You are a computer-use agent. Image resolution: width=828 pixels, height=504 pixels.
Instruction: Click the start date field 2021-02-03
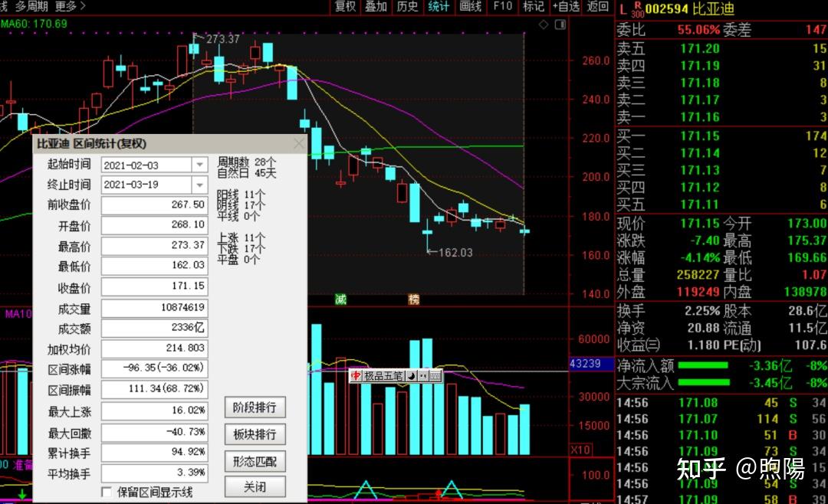146,165
